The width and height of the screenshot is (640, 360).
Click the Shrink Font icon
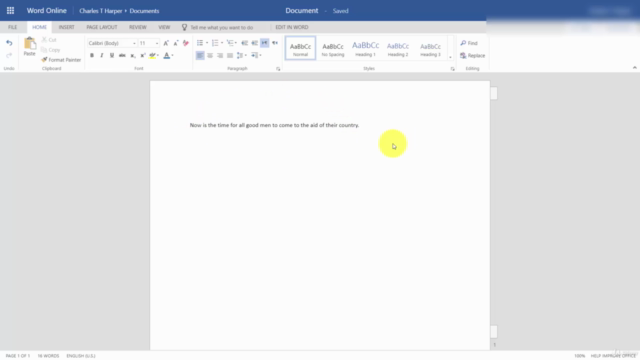point(176,43)
